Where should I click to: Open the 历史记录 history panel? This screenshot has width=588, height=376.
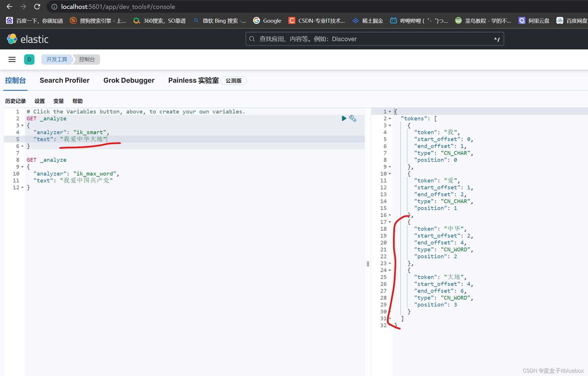click(16, 101)
